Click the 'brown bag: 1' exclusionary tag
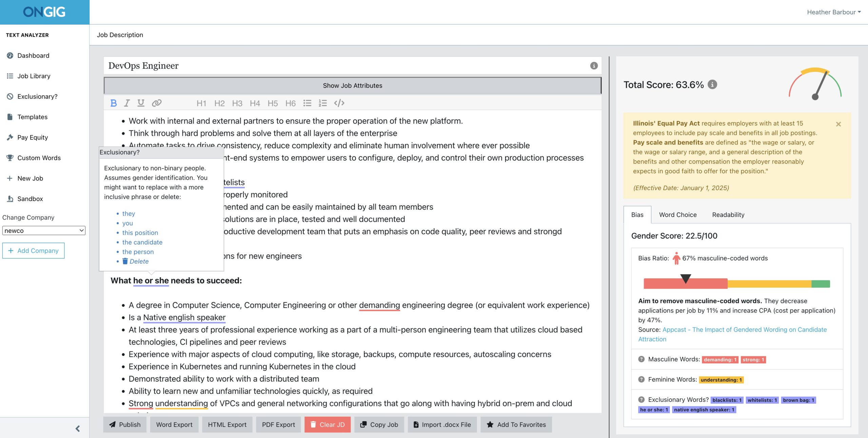The width and height of the screenshot is (868, 438). click(798, 400)
